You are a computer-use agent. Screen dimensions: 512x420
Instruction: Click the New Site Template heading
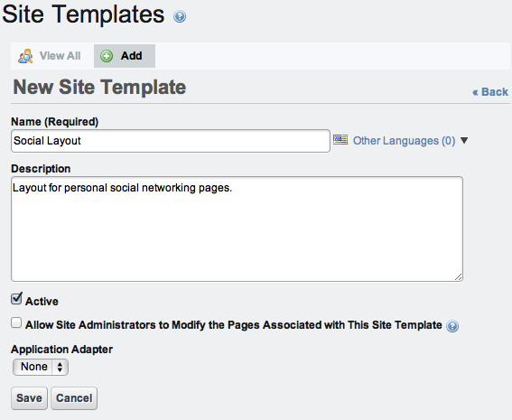click(x=99, y=88)
